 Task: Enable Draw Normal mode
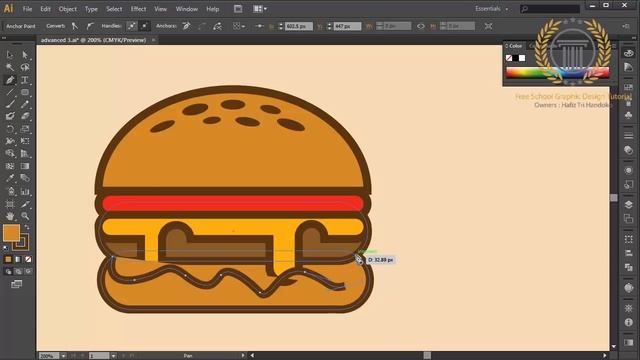click(x=8, y=271)
